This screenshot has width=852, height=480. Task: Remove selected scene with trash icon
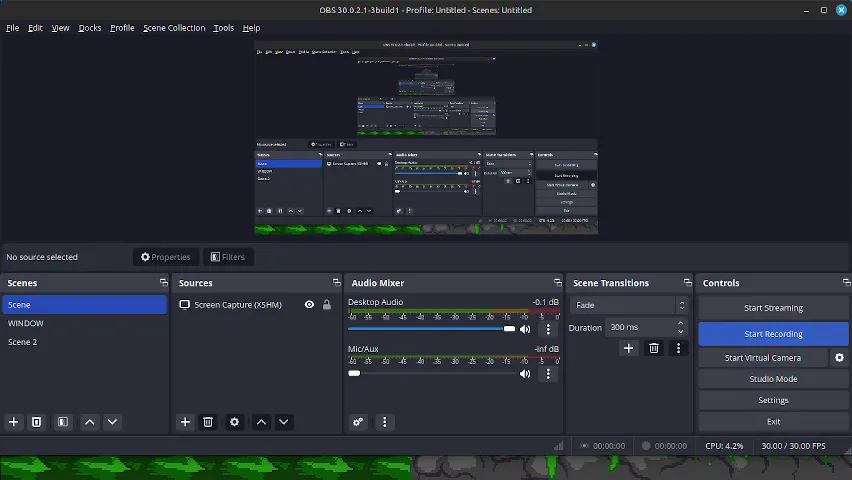(36, 422)
